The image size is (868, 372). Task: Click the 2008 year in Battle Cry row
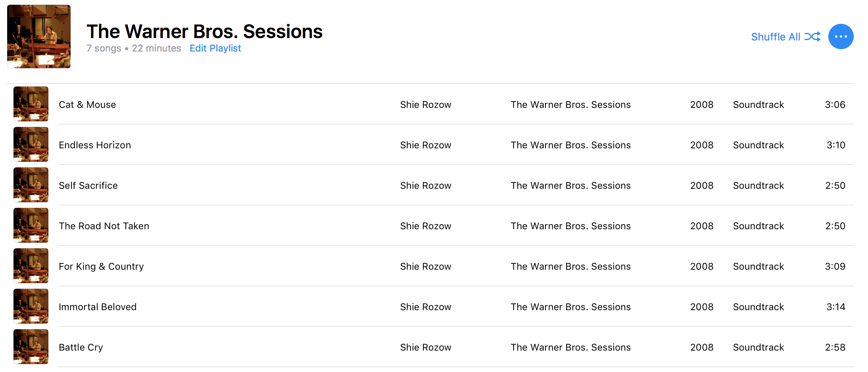[702, 347]
